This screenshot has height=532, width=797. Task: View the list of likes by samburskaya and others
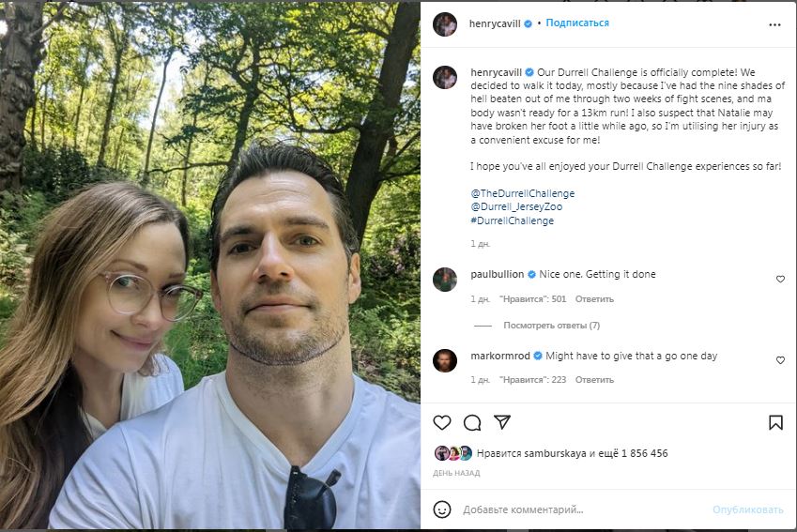(x=573, y=453)
